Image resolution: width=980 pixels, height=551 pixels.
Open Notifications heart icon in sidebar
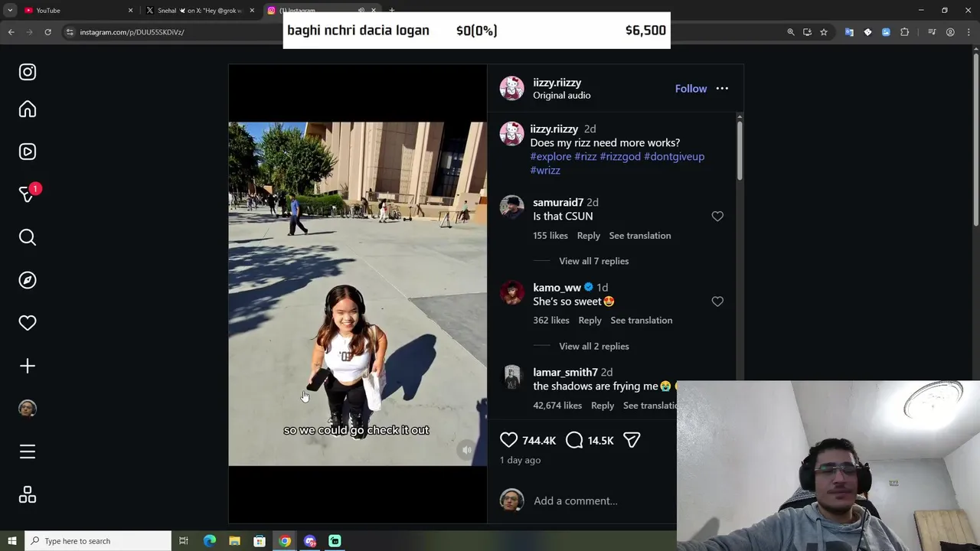[x=28, y=323]
